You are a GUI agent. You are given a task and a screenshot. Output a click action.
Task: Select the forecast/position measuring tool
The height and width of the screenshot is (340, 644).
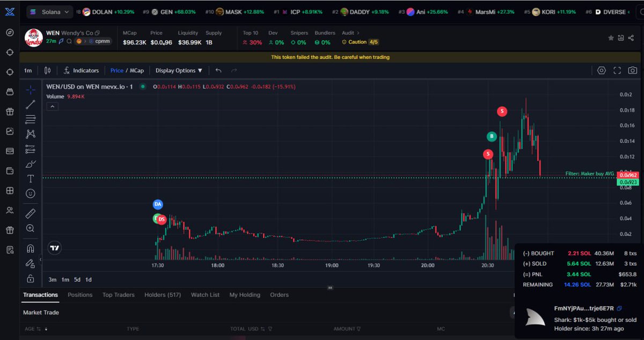click(x=31, y=149)
